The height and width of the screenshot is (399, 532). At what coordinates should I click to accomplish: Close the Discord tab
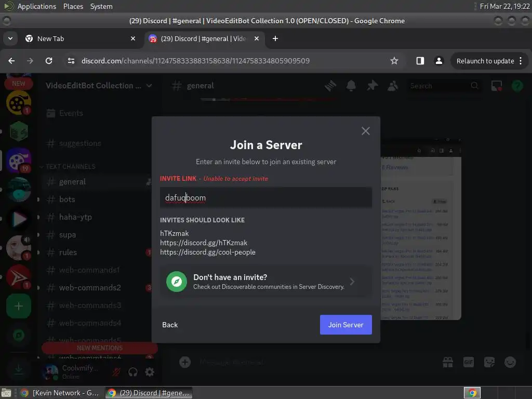click(x=257, y=38)
